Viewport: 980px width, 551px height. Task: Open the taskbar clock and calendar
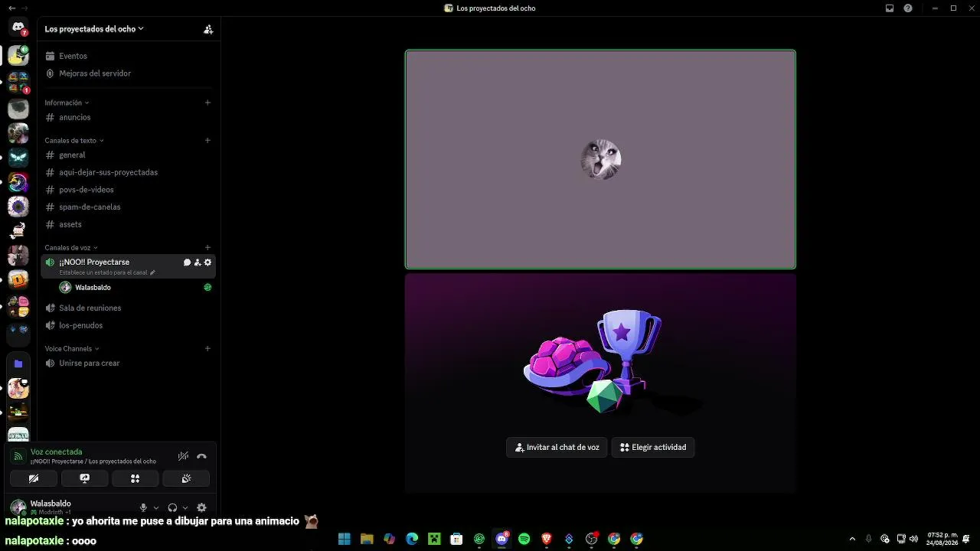click(x=942, y=539)
